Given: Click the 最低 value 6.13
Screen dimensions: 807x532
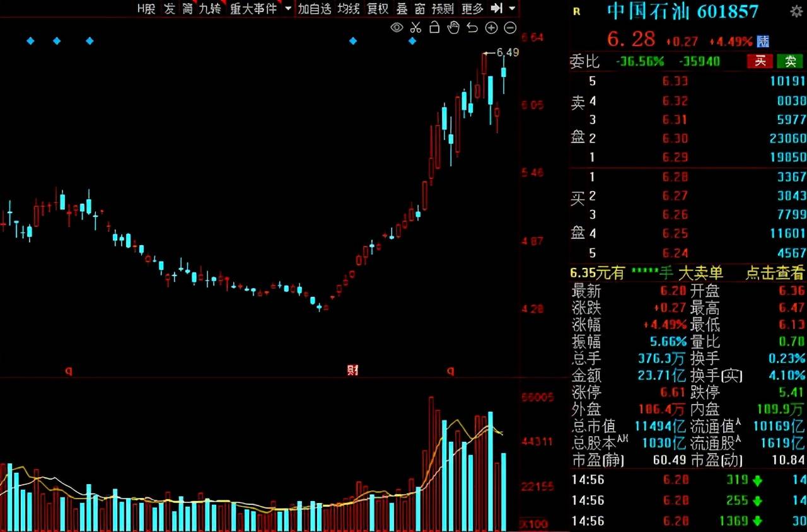Looking at the screenshot, I should tap(792, 325).
